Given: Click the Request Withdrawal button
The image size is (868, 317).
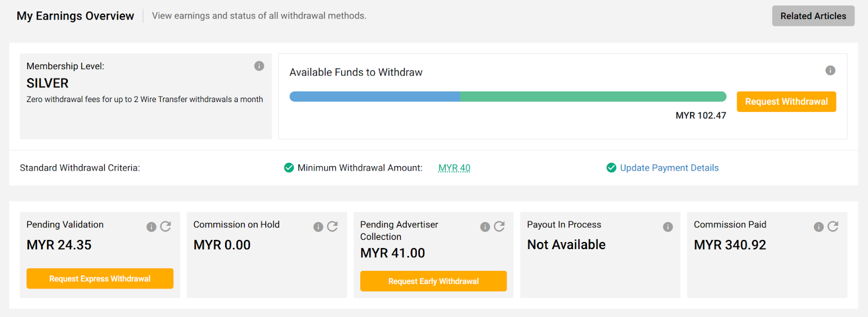Looking at the screenshot, I should tap(786, 102).
